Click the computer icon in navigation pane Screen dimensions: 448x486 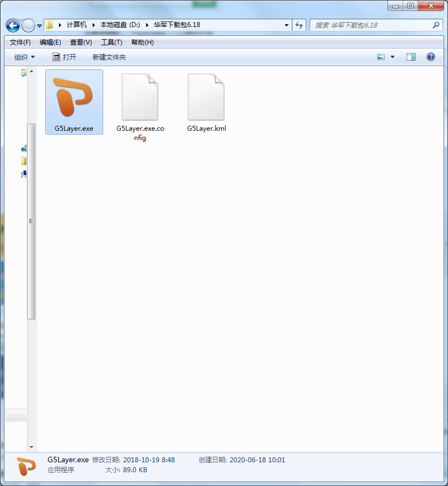click(x=24, y=174)
